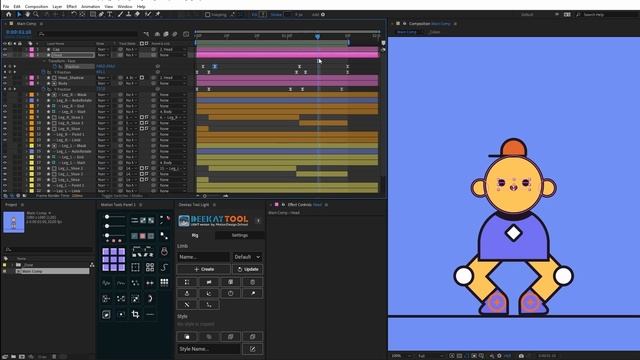Click the DeeKay edit style pencil icon
The height and width of the screenshot is (360, 640).
click(253, 349)
